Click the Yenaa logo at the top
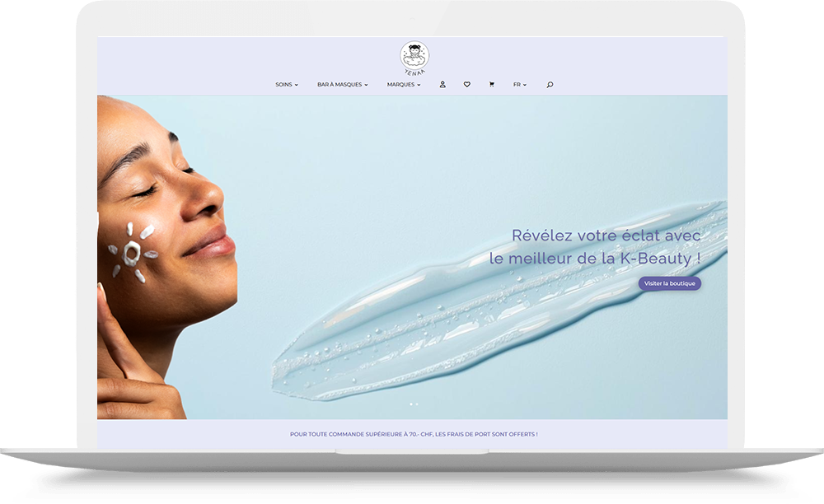This screenshot has width=824, height=504. click(x=414, y=58)
